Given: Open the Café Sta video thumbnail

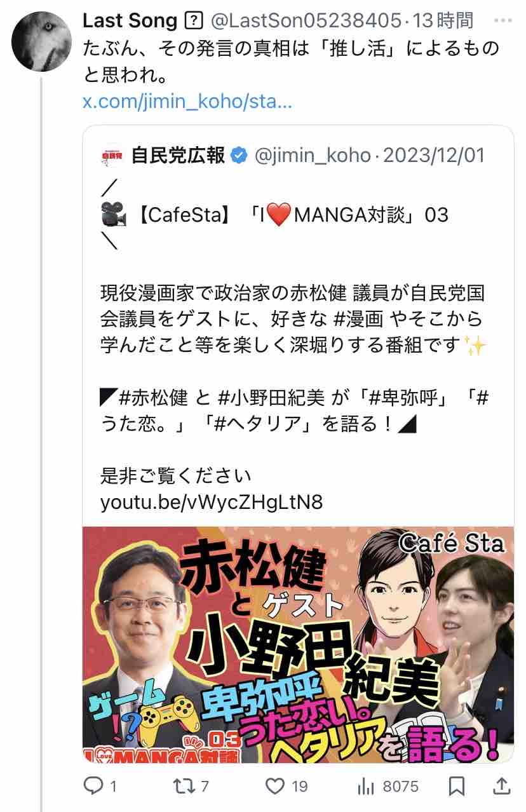Looking at the screenshot, I should (298, 644).
